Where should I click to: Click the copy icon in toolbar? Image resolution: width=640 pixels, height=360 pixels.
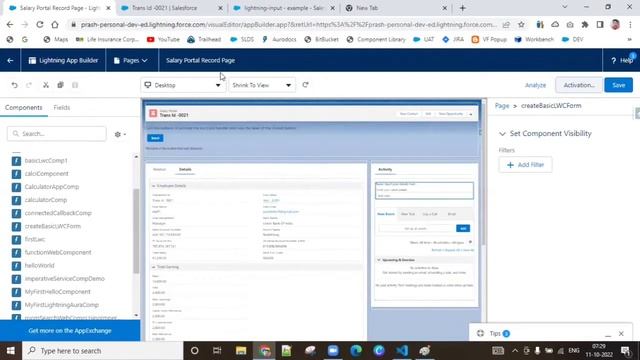tap(60, 85)
